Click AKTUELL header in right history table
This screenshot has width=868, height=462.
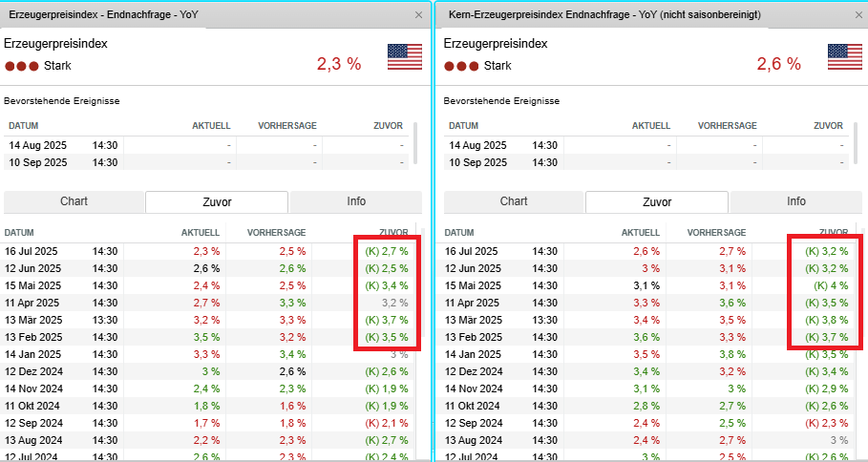pos(641,233)
